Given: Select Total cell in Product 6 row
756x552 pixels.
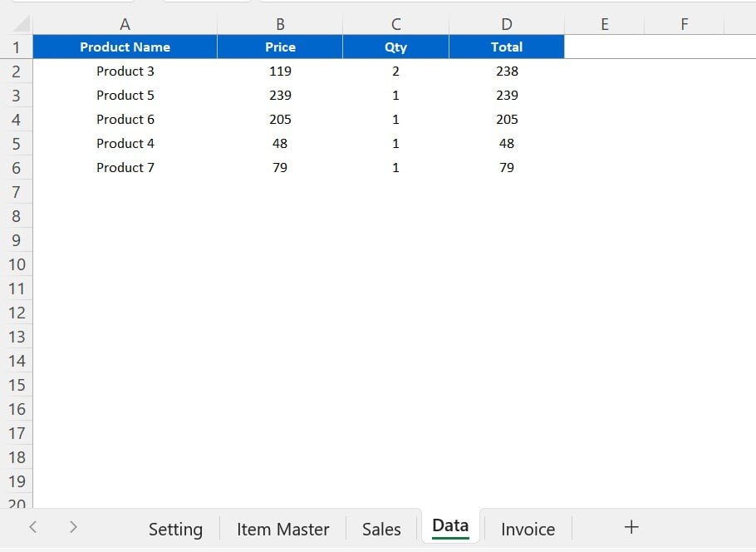Looking at the screenshot, I should point(507,119).
